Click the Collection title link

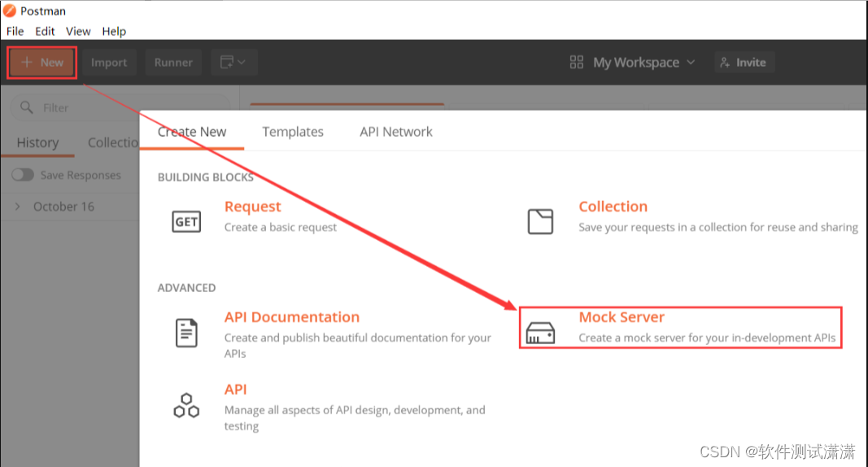[613, 207]
